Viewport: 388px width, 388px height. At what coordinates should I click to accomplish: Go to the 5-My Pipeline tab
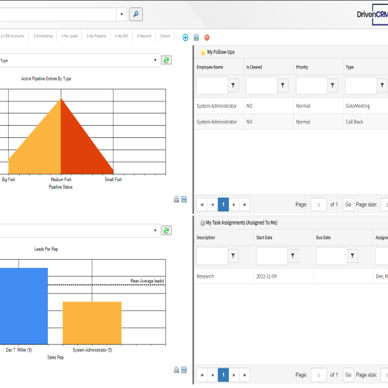(x=96, y=36)
